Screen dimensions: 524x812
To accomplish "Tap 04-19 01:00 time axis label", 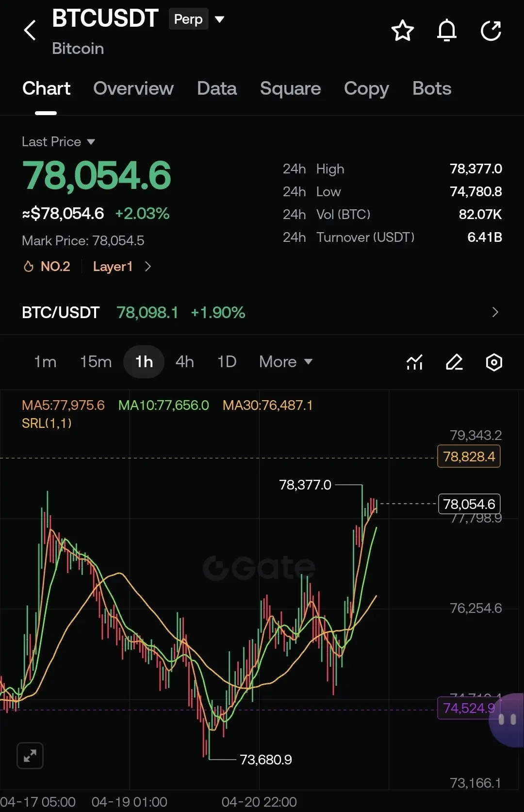I will 130,802.
